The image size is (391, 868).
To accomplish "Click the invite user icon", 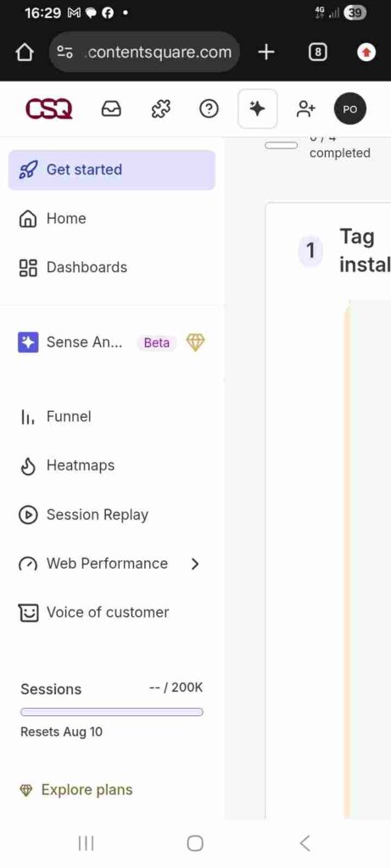I will coord(305,109).
